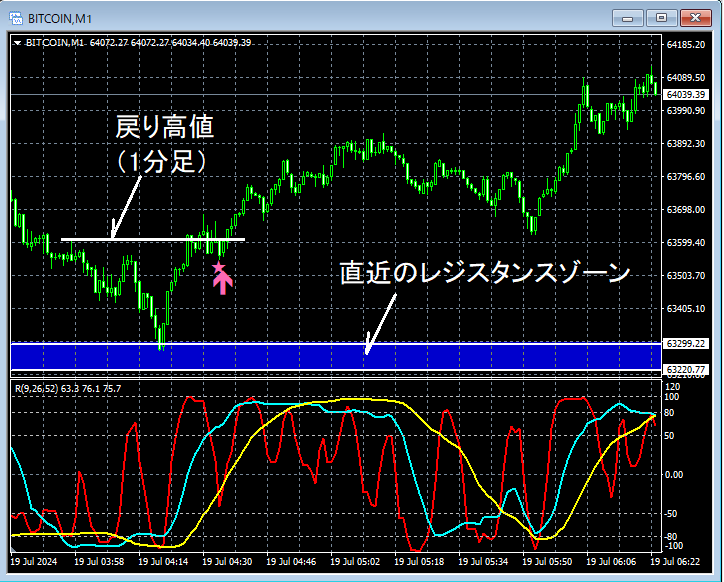Image resolution: width=724 pixels, height=582 pixels.
Task: Click price scale value 63892.30
Action: 686,144
